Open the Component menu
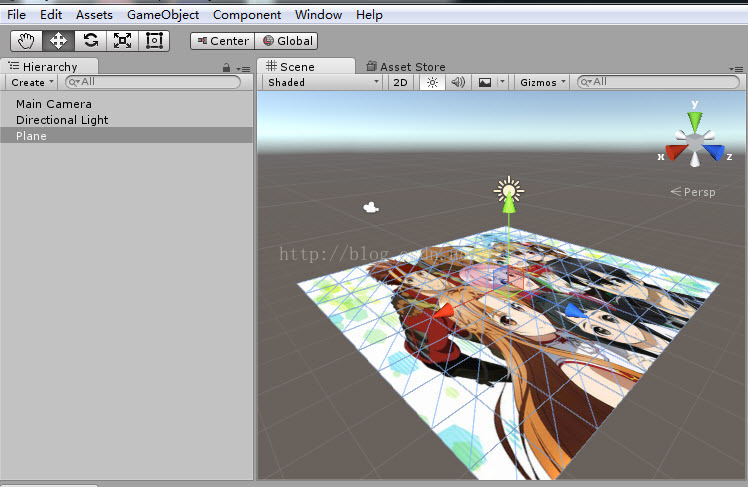The height and width of the screenshot is (487, 748). 247,15
